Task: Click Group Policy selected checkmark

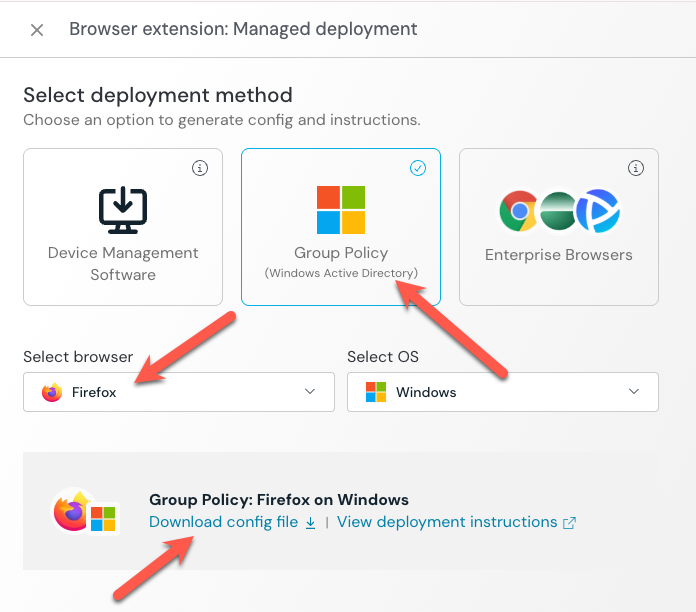Action: click(x=418, y=168)
